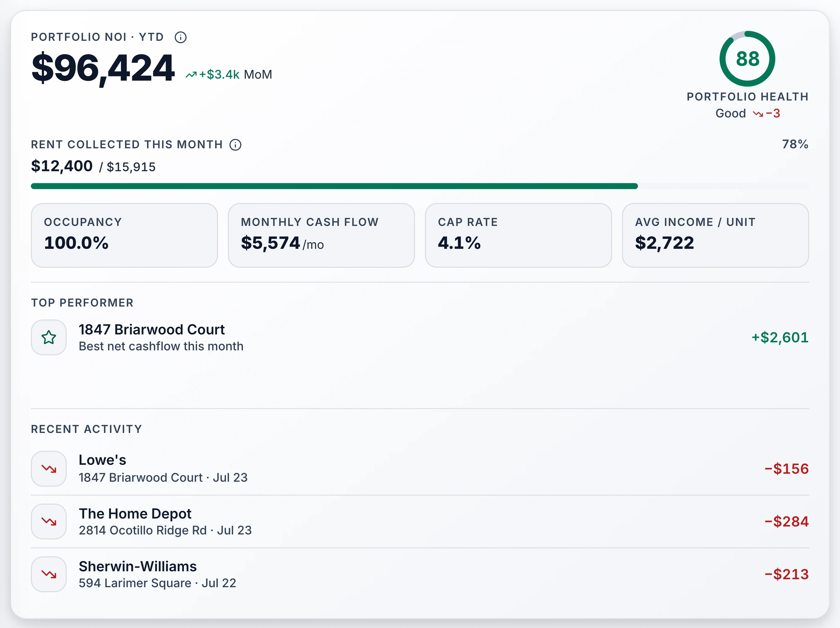The image size is (840, 628).
Task: Click the red down-trend icon by Good −3
Action: pos(758,114)
